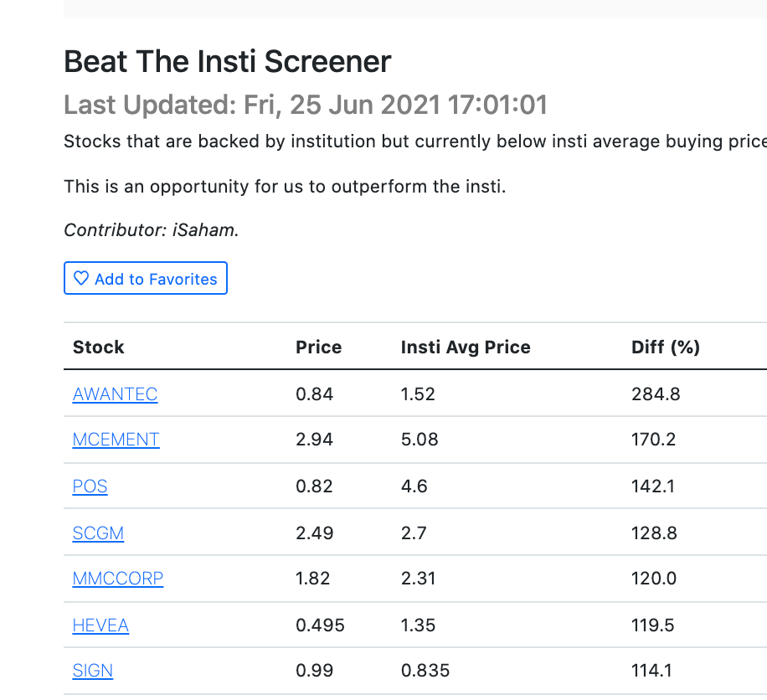The height and width of the screenshot is (700, 767).
Task: Sort by Insti Avg Price header
Action: click(466, 347)
